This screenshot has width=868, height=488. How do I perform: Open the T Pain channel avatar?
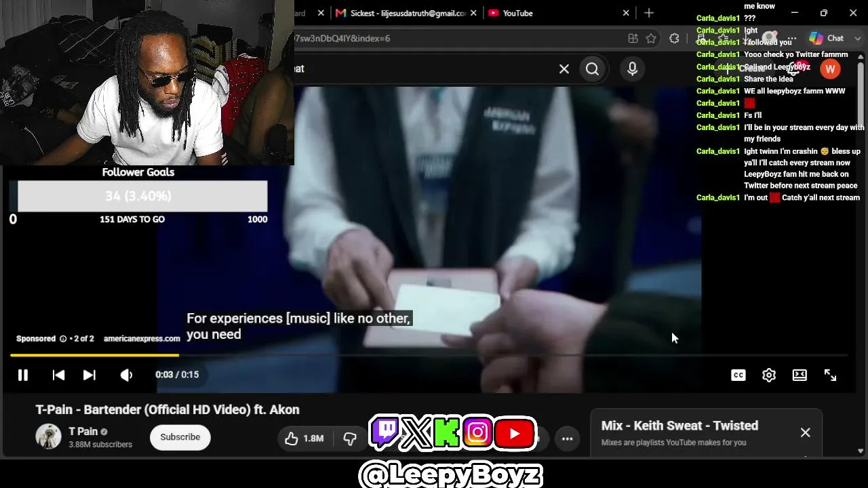pos(48,437)
